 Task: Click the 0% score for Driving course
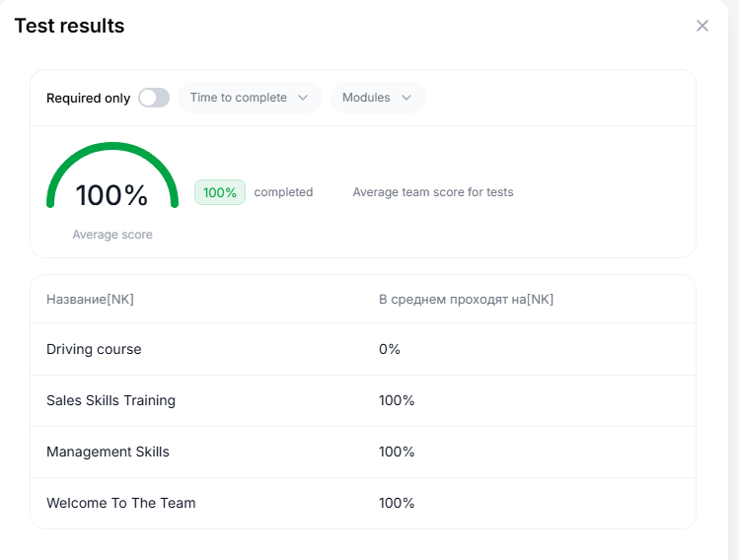(x=390, y=349)
